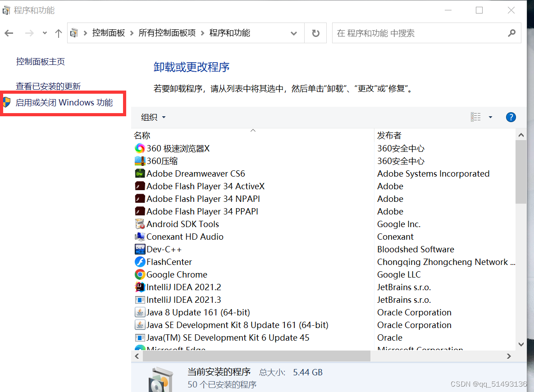
Task: Click publisher Adobe Systems Incorporated
Action: [x=433, y=173]
